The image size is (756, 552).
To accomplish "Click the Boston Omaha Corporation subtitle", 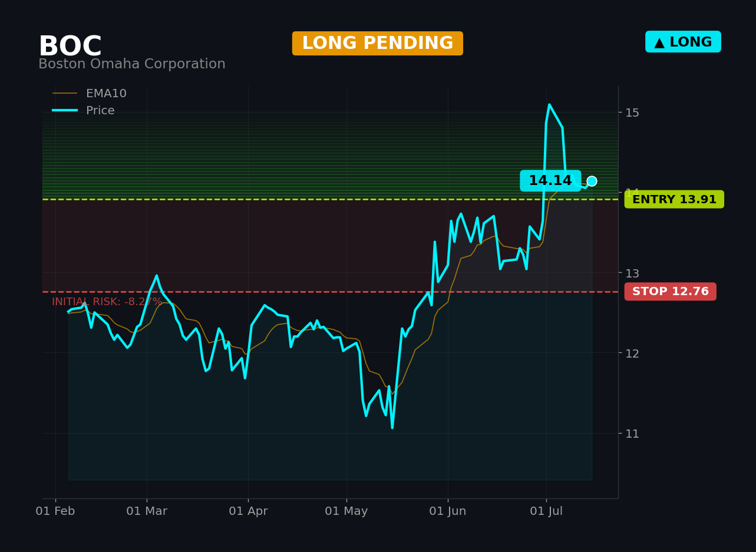I will point(132,64).
